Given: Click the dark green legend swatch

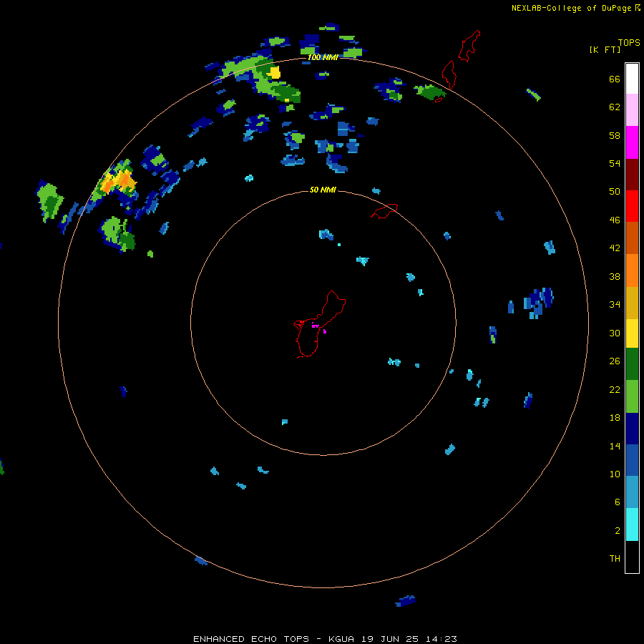Looking at the screenshot, I should pos(632,364).
